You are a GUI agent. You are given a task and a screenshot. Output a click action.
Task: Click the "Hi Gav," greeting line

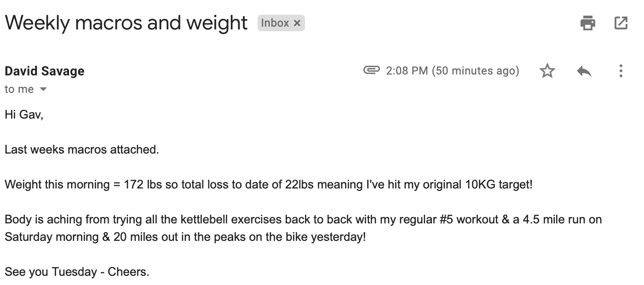pos(24,114)
